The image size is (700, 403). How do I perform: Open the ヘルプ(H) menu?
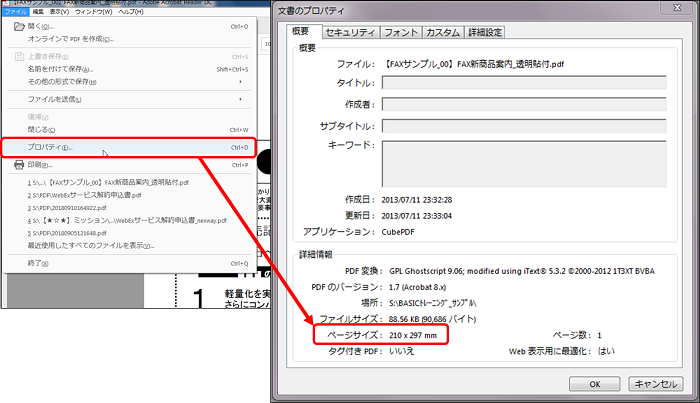[x=130, y=12]
